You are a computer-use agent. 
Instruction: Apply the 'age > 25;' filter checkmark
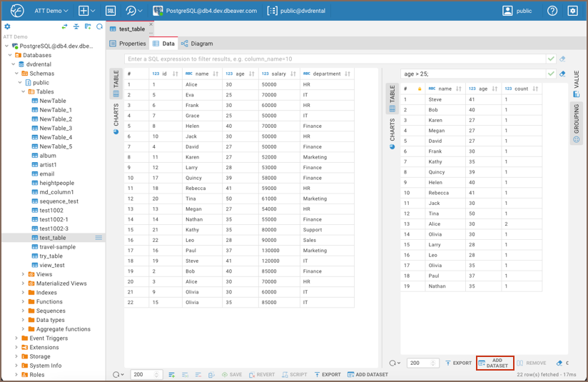[551, 74]
